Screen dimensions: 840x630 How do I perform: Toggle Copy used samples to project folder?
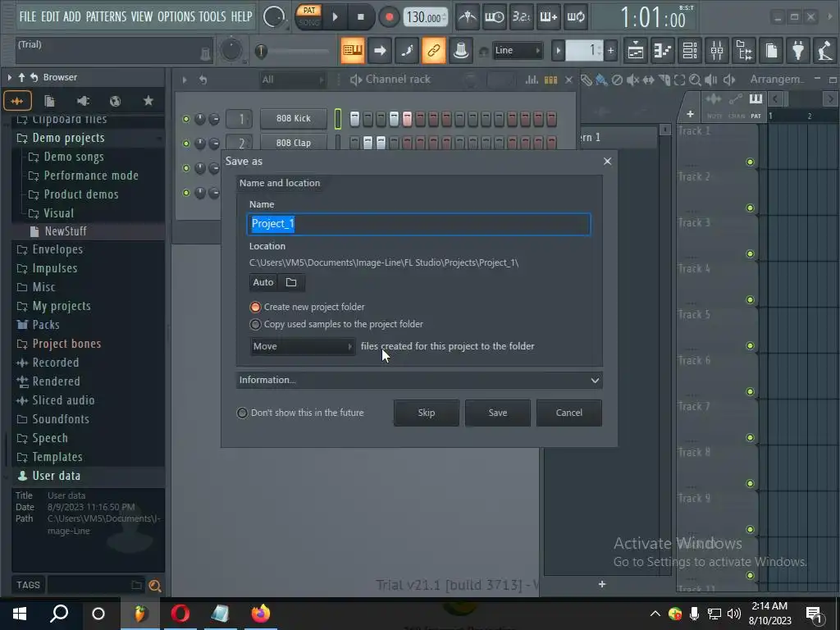(256, 324)
